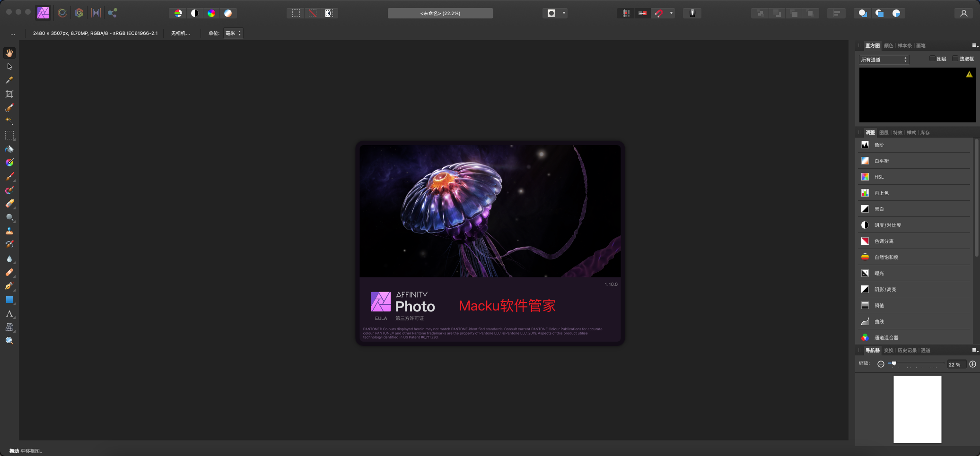Open the histogram panel options menu

point(975,45)
